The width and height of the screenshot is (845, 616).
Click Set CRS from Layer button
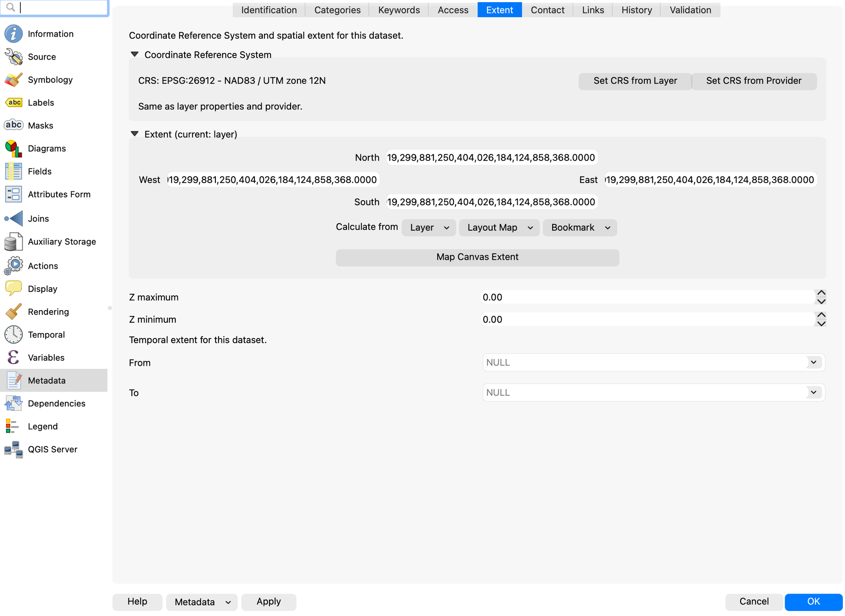635,81
